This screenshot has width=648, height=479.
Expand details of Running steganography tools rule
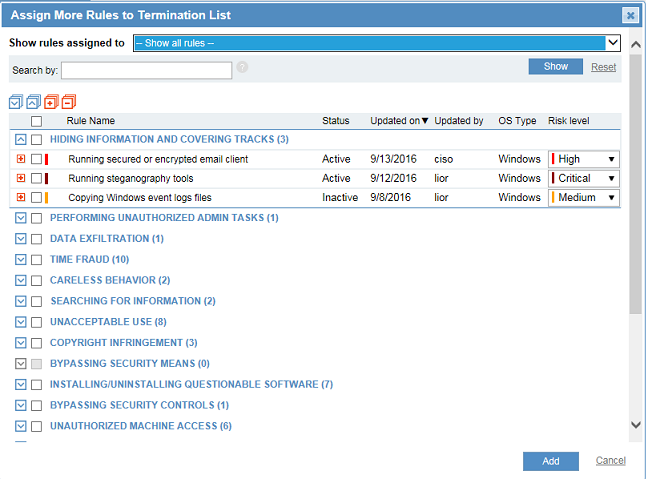21,178
